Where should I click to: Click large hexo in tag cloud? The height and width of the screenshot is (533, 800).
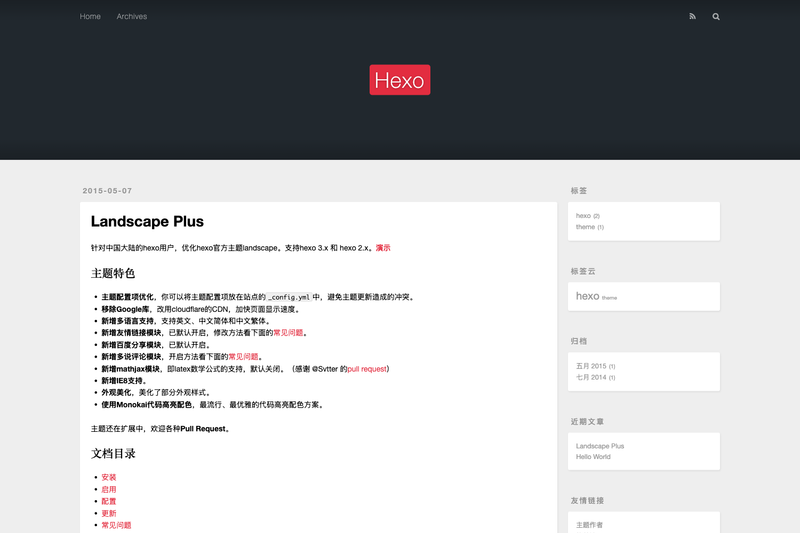click(587, 296)
